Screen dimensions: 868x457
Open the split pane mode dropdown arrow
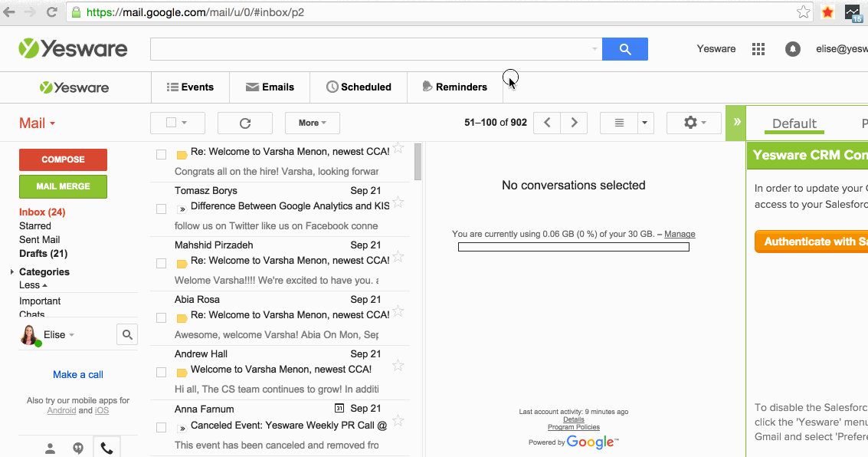click(x=645, y=123)
